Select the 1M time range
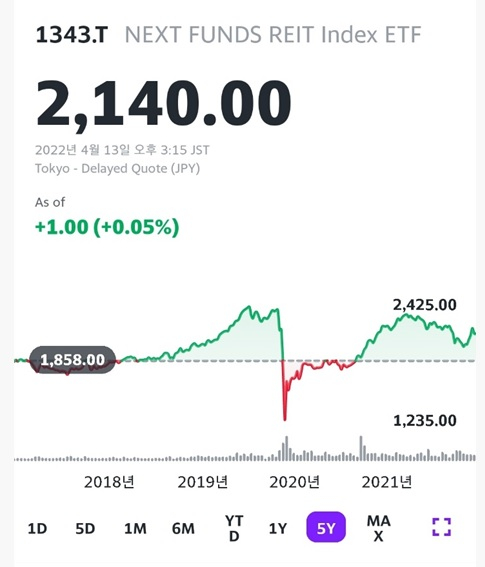Screen dimensions: 485x567 pos(135,529)
